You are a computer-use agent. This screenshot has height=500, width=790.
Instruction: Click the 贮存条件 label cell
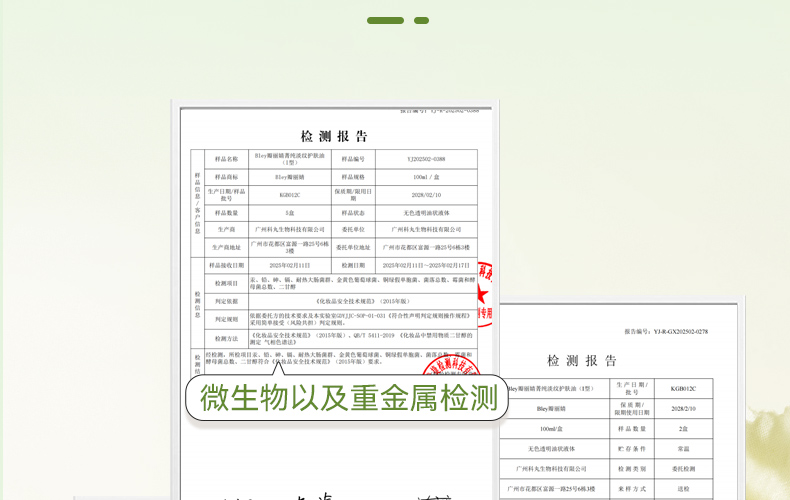click(x=632, y=449)
